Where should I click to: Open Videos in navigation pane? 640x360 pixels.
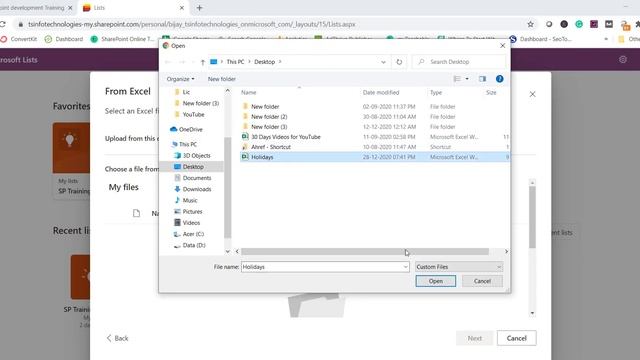[x=187, y=223]
